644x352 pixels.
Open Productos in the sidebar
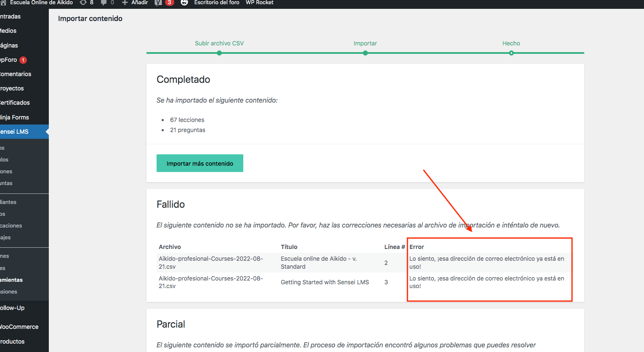coord(12,341)
